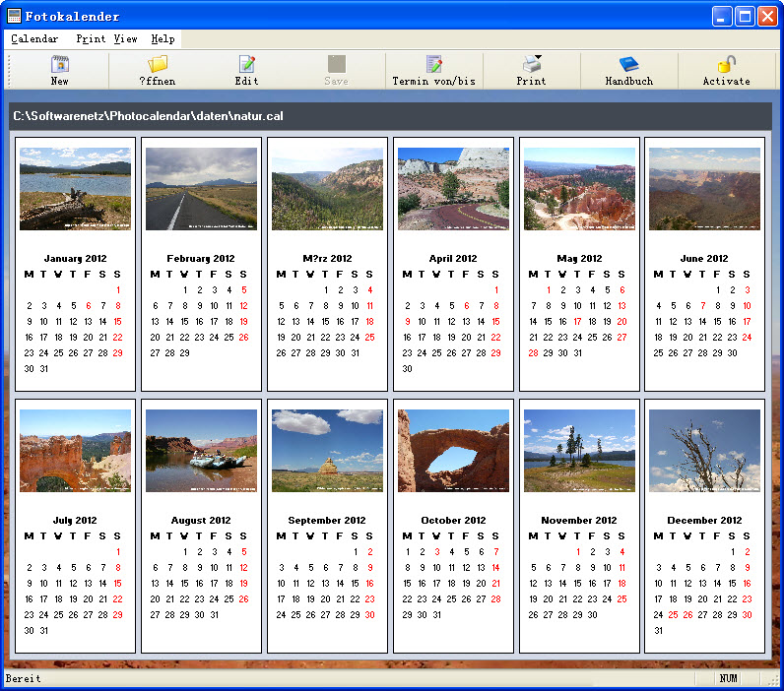Click the December 2012 dead tree photo

704,451
